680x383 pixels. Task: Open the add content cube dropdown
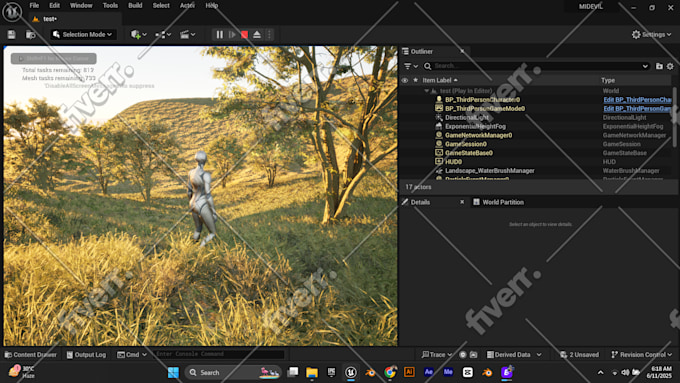tap(139, 35)
